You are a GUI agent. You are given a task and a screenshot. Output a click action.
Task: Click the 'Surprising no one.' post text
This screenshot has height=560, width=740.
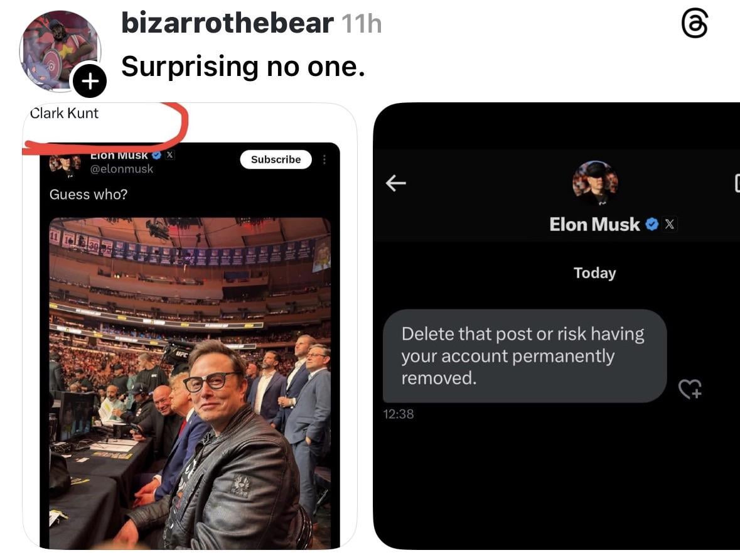coord(243,66)
